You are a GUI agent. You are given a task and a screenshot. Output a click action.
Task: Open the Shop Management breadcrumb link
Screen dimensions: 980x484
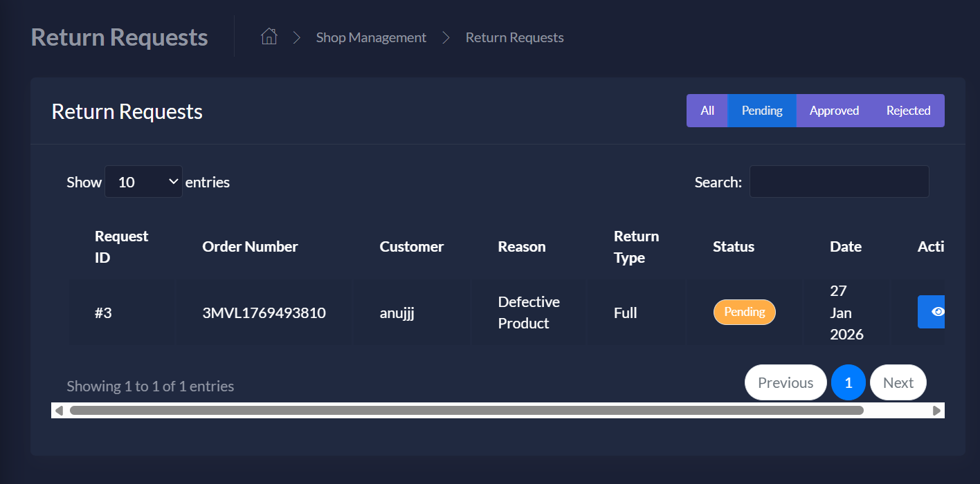(371, 37)
